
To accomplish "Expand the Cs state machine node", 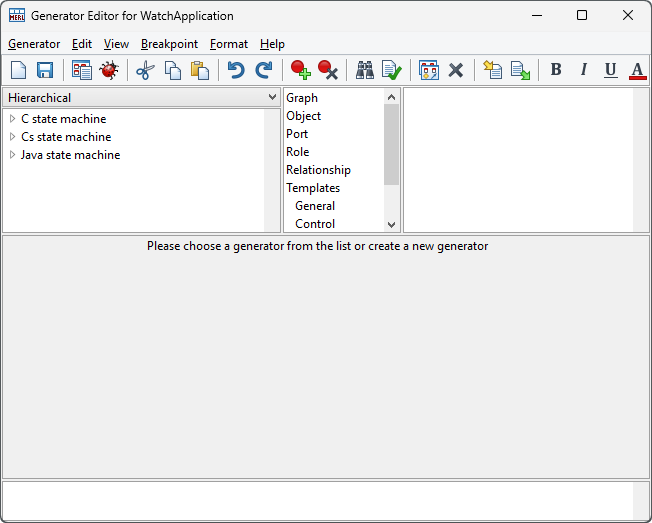I will 12,136.
